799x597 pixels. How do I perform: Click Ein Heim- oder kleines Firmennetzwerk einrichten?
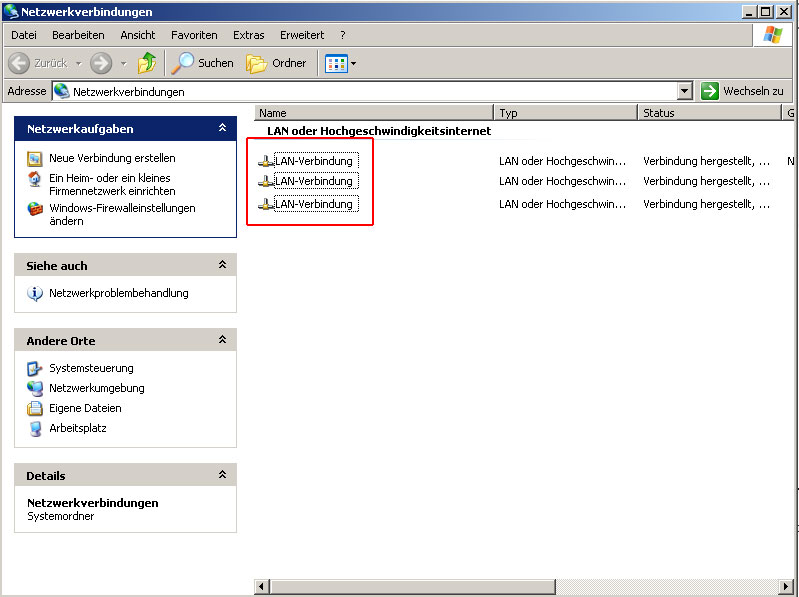click(112, 184)
